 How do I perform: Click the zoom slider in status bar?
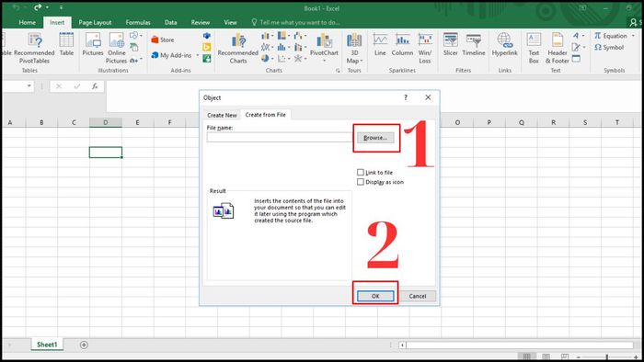[606, 357]
